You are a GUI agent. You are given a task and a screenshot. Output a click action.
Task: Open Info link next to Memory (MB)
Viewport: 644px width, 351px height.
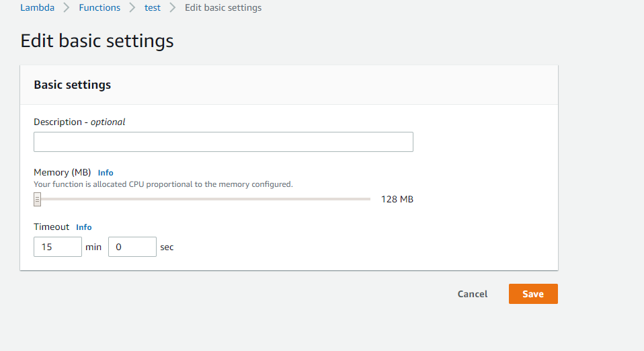106,173
